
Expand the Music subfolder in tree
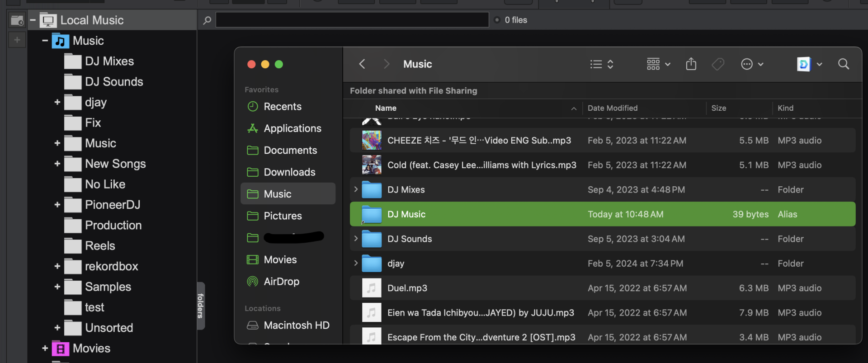[57, 143]
